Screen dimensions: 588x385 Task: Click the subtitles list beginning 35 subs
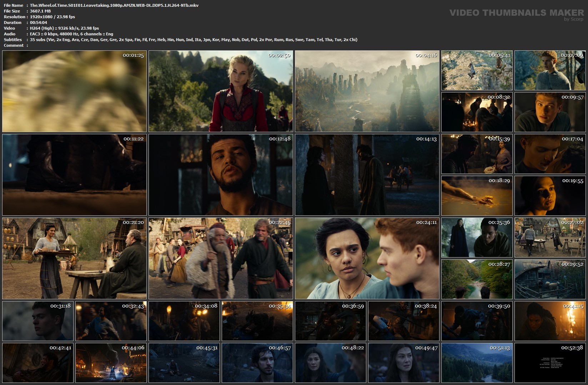(194, 40)
